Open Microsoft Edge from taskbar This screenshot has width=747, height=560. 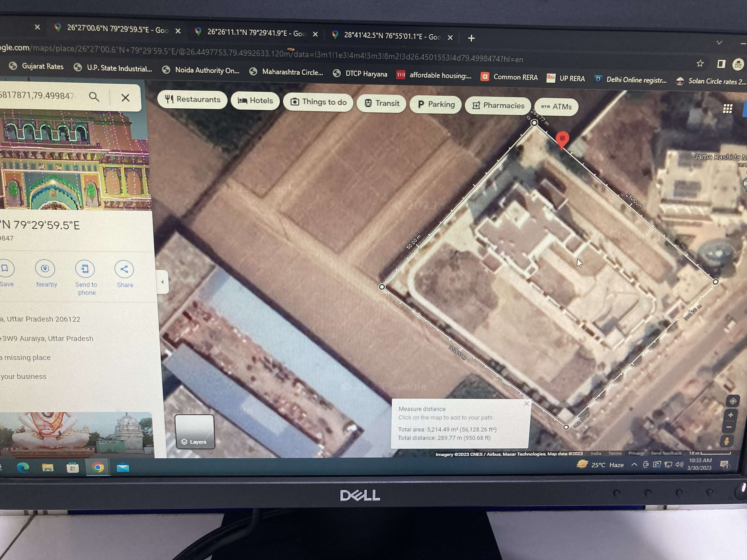tap(23, 468)
